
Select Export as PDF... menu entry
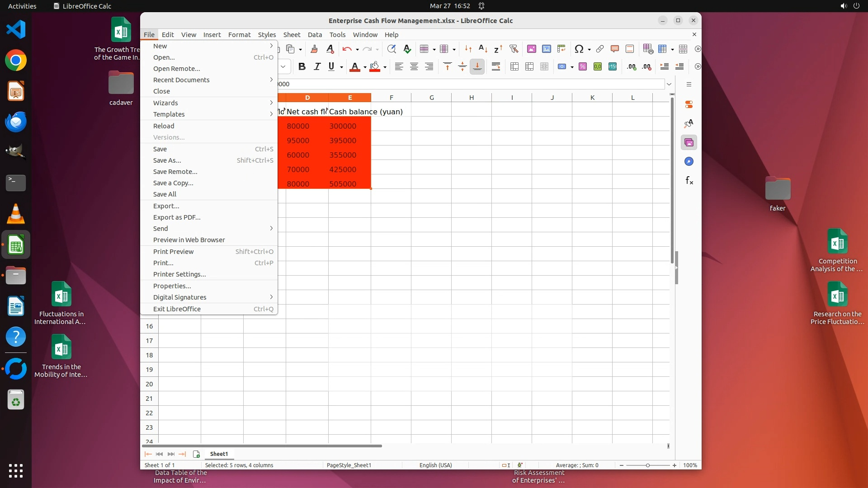177,217
